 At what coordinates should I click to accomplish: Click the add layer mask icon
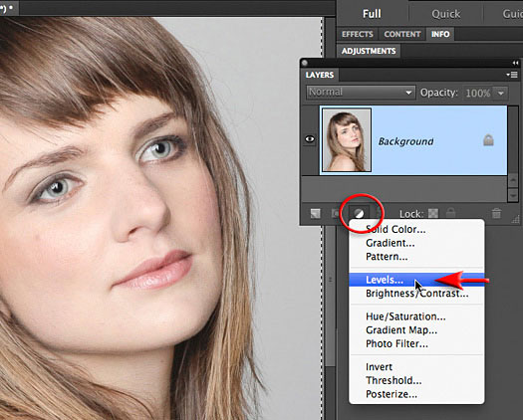pos(335,213)
